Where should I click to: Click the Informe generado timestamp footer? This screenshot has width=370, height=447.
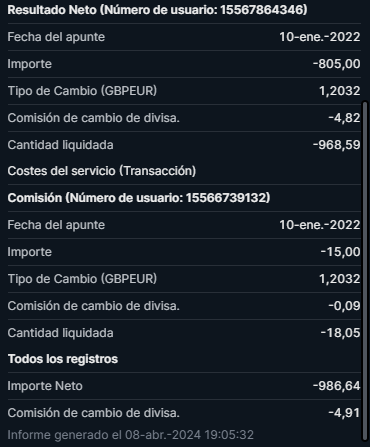(130, 435)
